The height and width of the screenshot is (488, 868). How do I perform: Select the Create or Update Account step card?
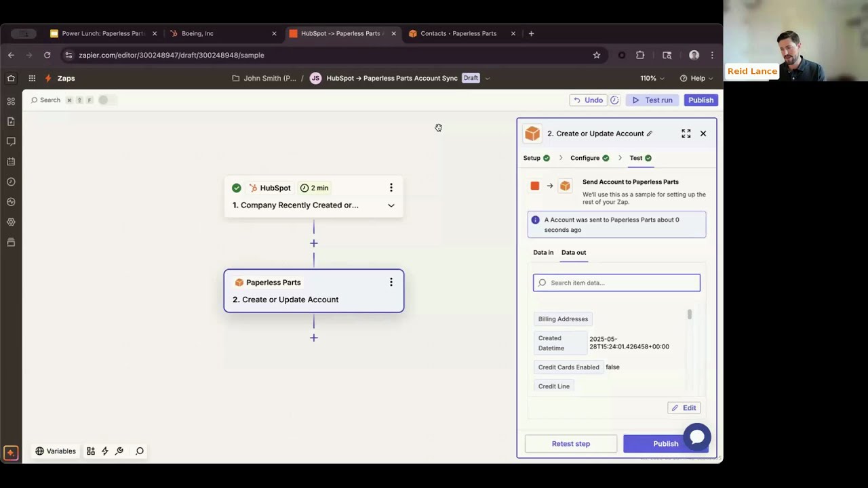[x=314, y=291]
